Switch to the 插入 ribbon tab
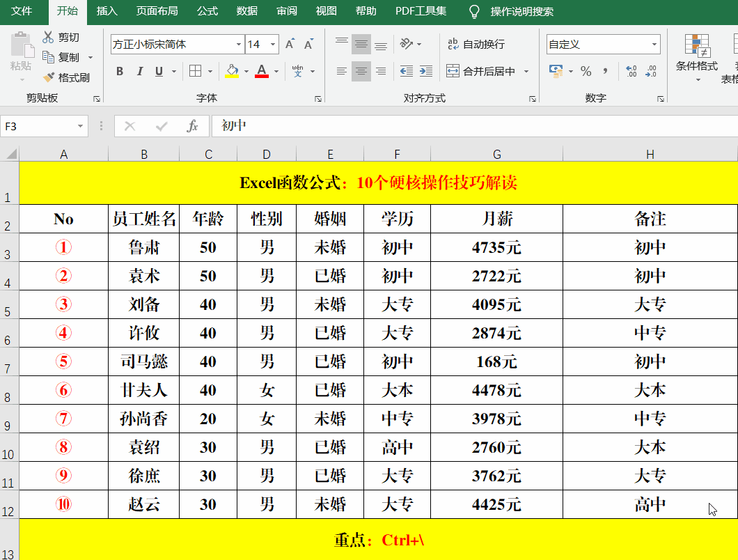 (x=106, y=11)
